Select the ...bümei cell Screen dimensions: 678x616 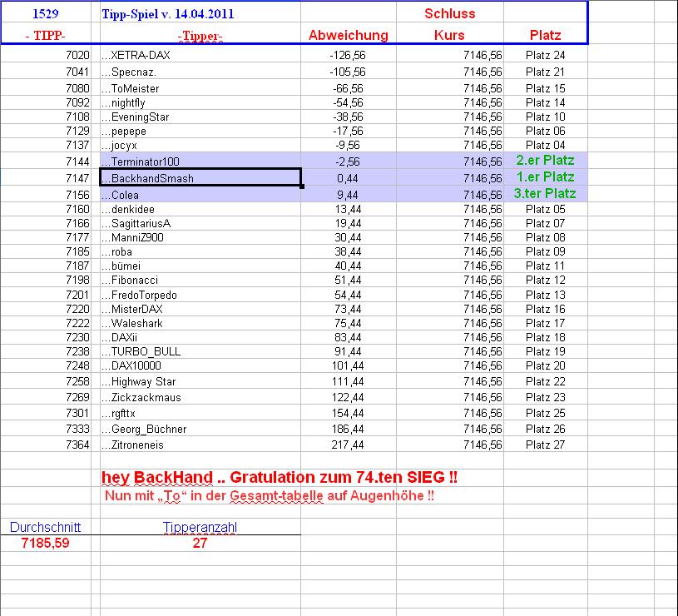(x=200, y=266)
